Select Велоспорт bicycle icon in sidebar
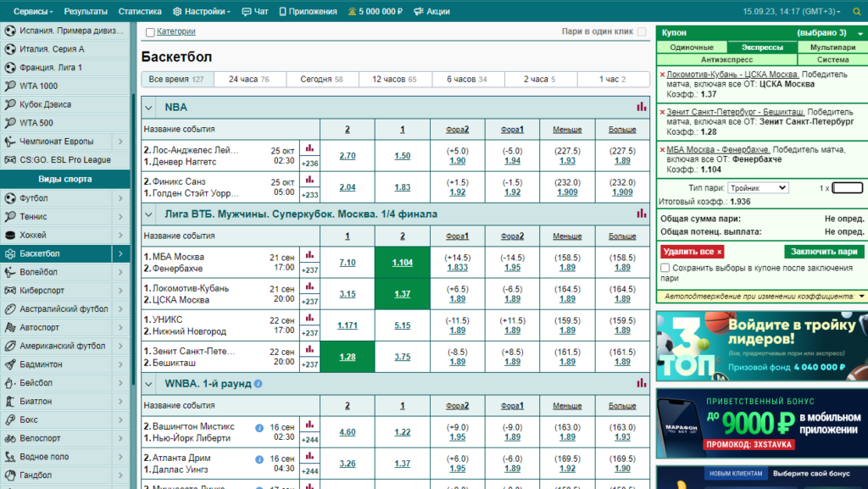The image size is (868, 489). [10, 438]
